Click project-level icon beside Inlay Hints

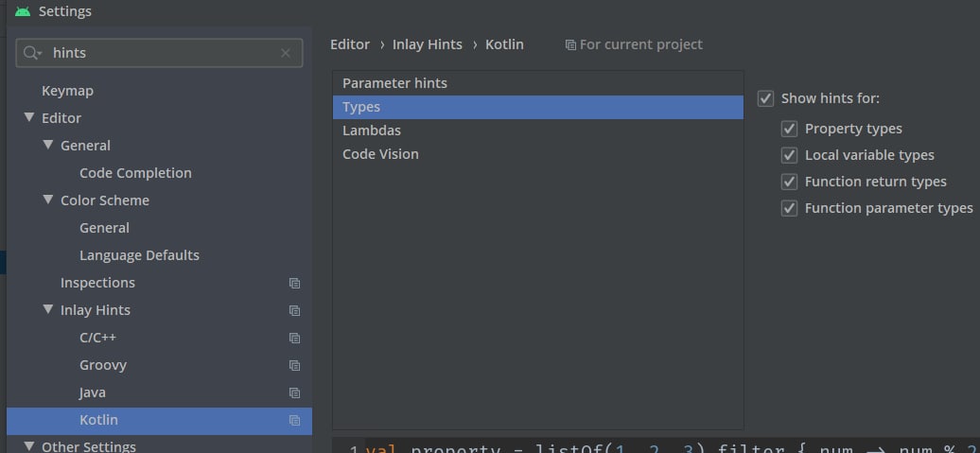(294, 310)
